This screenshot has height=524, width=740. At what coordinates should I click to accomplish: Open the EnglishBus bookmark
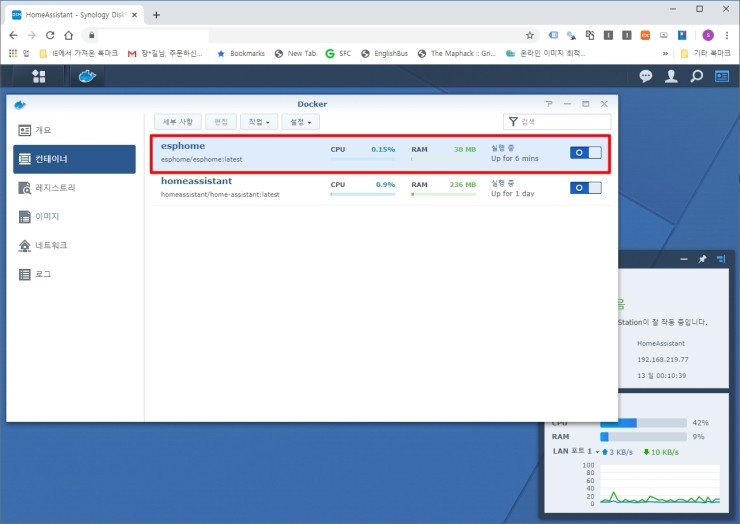coord(384,53)
